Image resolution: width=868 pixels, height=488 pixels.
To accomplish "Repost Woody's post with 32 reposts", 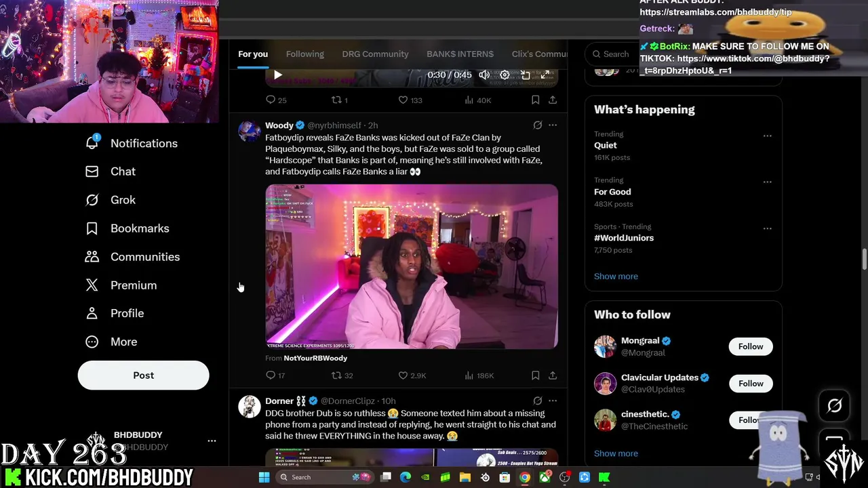I will (342, 375).
